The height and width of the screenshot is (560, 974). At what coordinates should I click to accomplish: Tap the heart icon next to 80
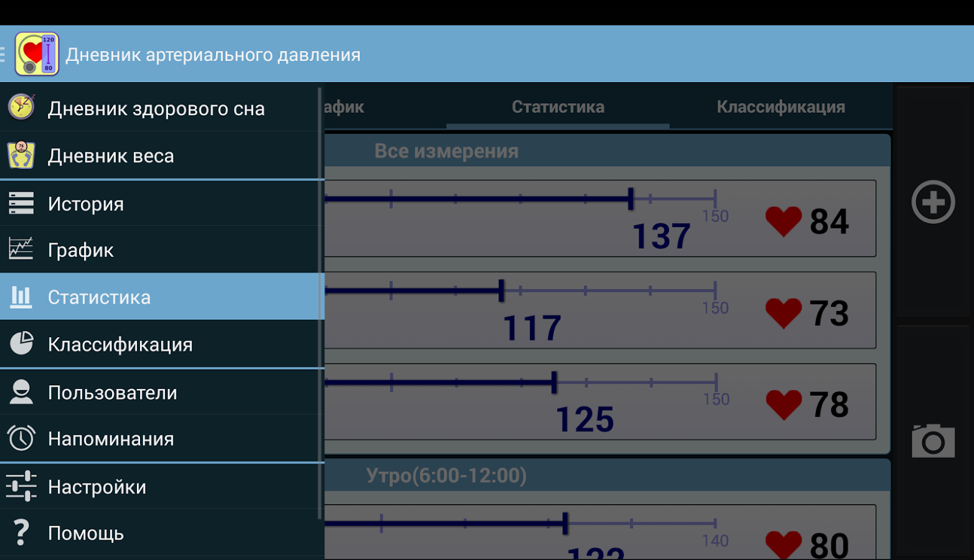point(784,544)
